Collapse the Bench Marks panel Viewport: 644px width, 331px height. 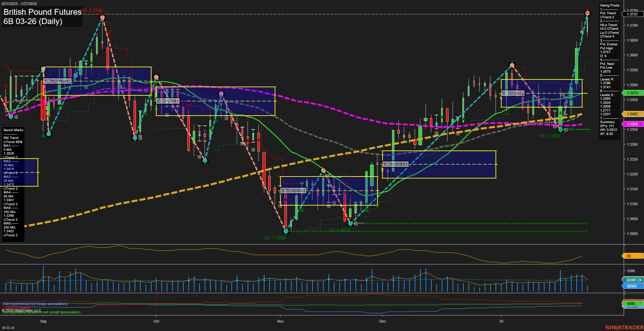(x=13, y=130)
